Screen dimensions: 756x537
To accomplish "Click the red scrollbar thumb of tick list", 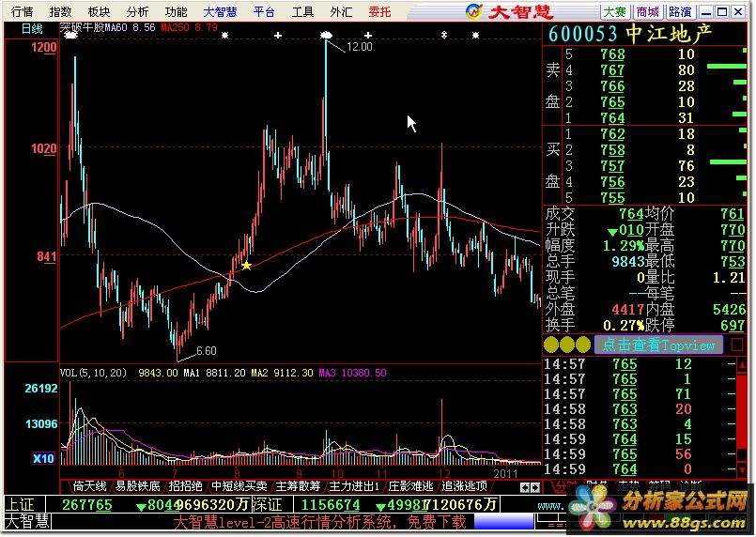I will [742, 413].
